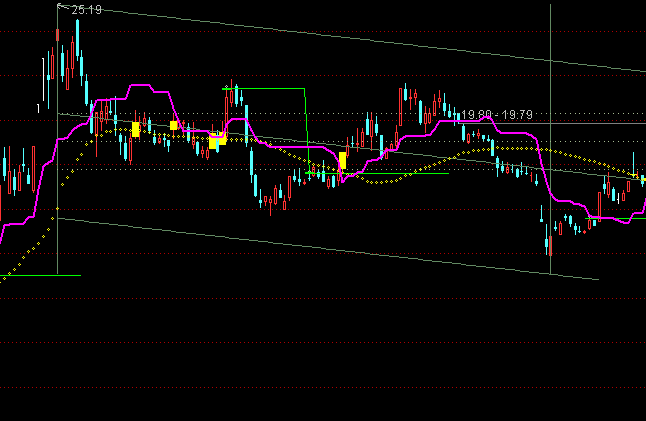Click the lowest candlestick on right vertical line
The height and width of the screenshot is (421, 646).
(x=548, y=240)
